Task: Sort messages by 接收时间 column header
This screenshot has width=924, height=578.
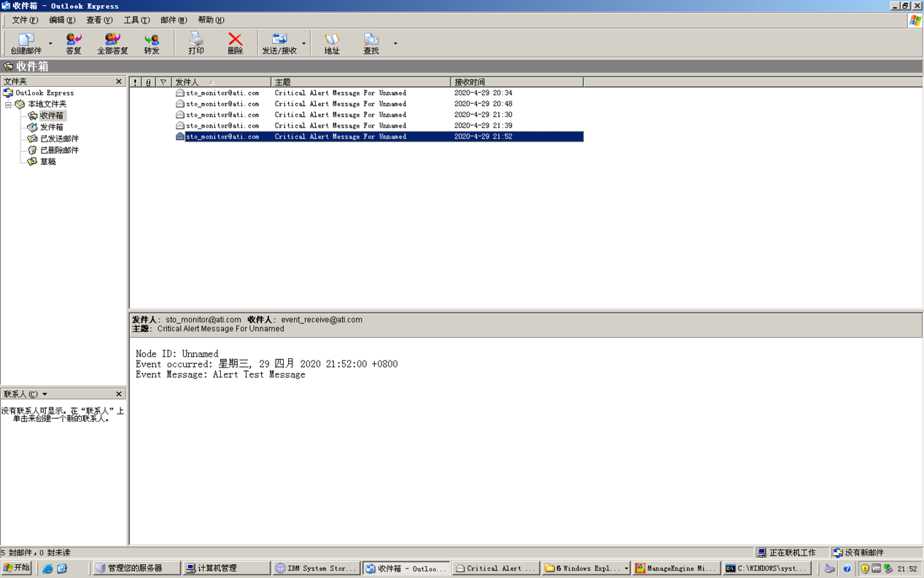Action: (516, 82)
